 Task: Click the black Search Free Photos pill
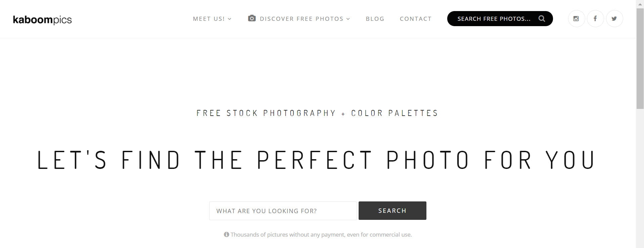(494, 19)
